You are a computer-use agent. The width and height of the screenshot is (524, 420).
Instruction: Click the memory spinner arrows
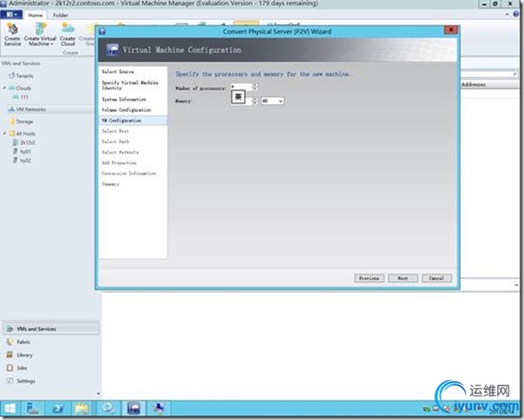point(255,101)
